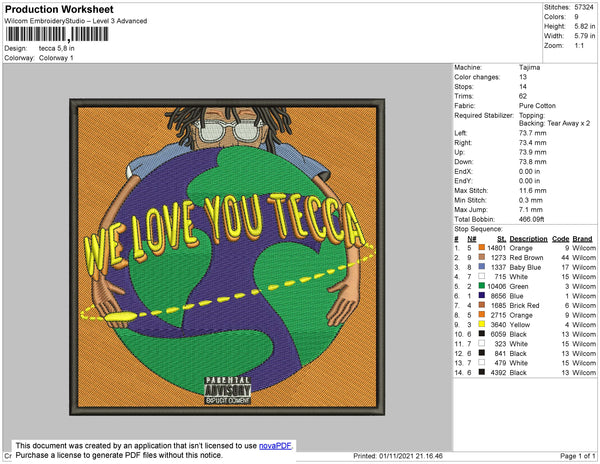Screen dimensions: 600x464
Task: Click the design name tecca 5,8 in
Action: pyautogui.click(x=57, y=48)
